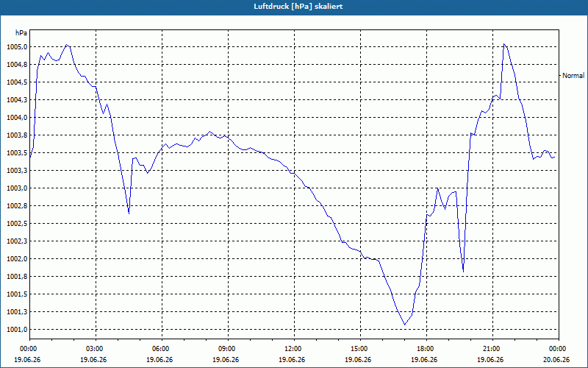Select the 1002,5 y-axis label
This screenshot has width=588, height=368.
click(17, 224)
